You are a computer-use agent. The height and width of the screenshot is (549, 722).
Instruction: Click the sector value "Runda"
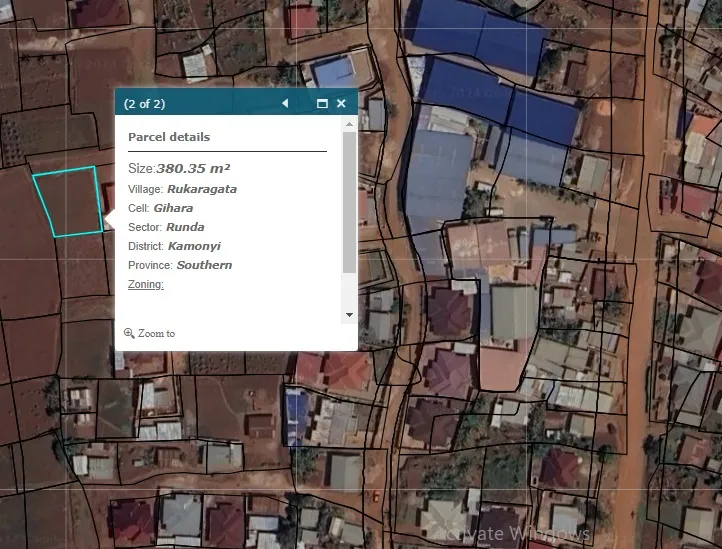click(185, 227)
